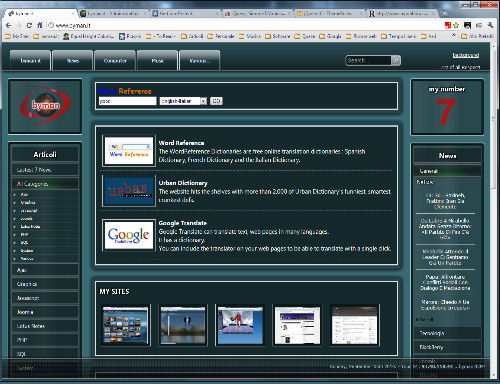
Task: Open the Video bookmark folder
Action: tap(250, 36)
